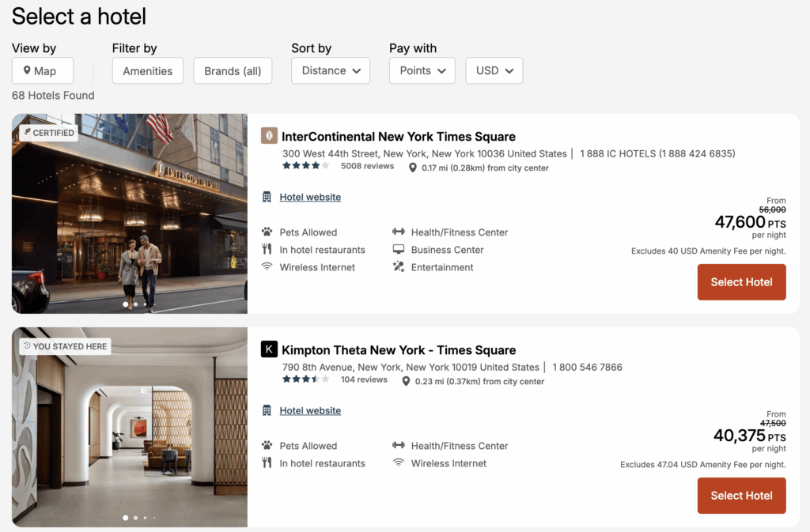810x532 pixels.
Task: Click the second carousel dot on Kimpton photo
Action: pos(134,518)
